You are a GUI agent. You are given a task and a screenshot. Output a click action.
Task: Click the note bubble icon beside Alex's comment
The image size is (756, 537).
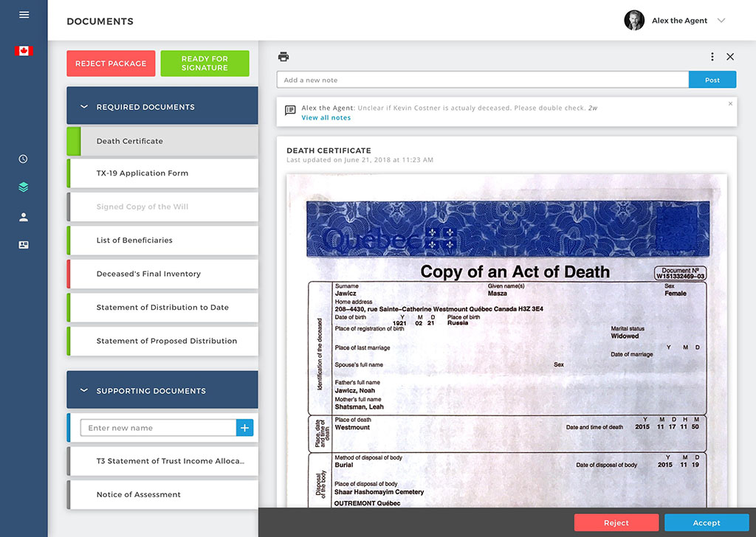pyautogui.click(x=290, y=109)
